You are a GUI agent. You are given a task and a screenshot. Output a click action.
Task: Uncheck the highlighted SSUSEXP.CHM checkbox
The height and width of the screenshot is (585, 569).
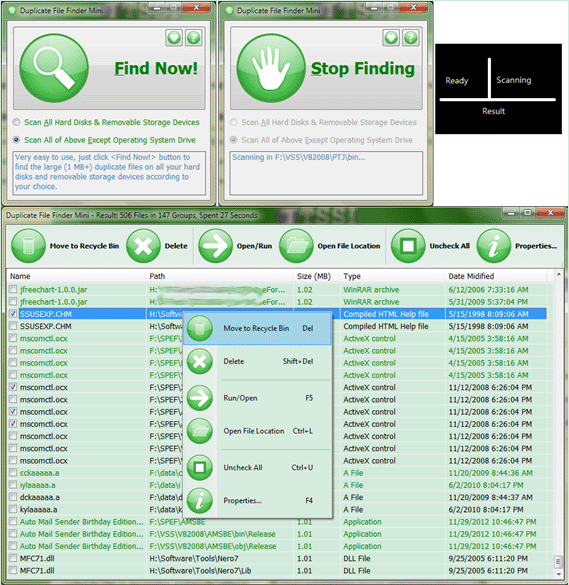click(13, 314)
